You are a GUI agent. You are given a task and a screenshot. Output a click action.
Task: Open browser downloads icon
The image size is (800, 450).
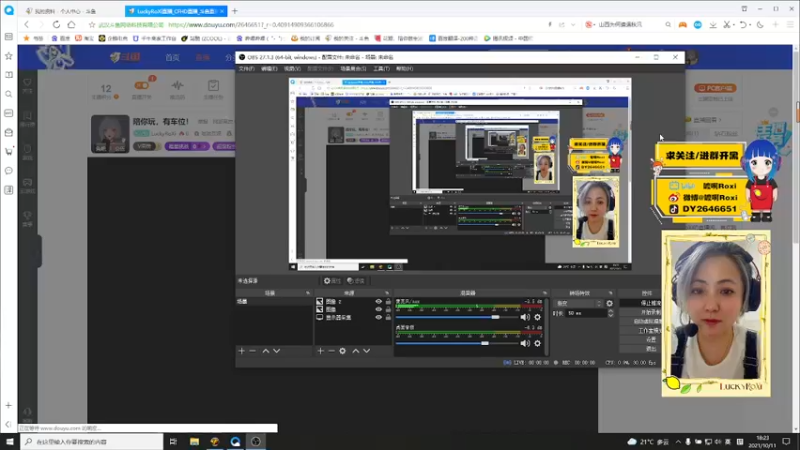click(713, 24)
